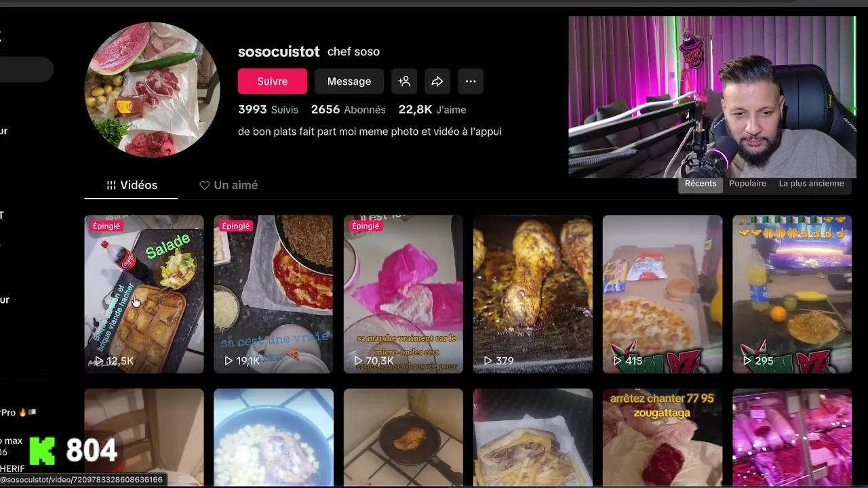Click the green K logo icon
This screenshot has height=488, width=868.
[x=42, y=450]
